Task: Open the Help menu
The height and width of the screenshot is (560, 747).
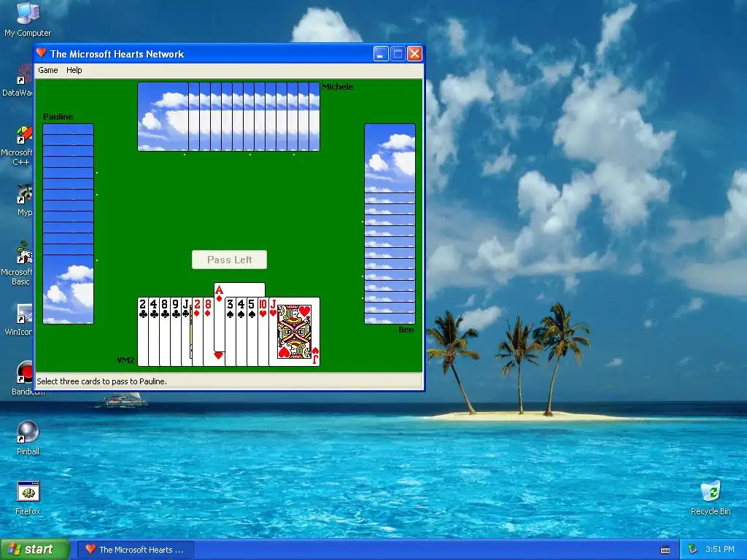Action: [x=74, y=70]
